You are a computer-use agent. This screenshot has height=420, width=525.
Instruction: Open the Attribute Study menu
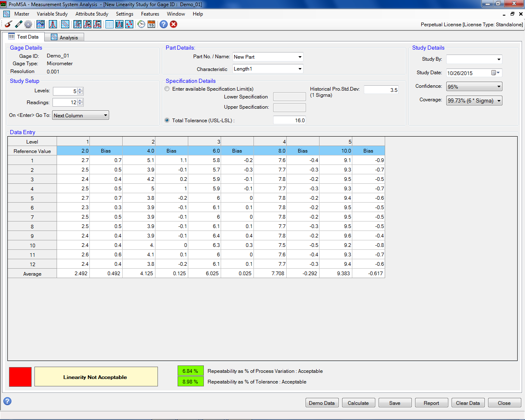[92, 14]
